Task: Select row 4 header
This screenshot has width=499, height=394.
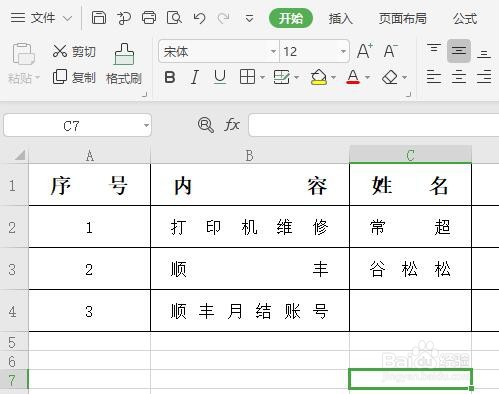Action: point(13,311)
